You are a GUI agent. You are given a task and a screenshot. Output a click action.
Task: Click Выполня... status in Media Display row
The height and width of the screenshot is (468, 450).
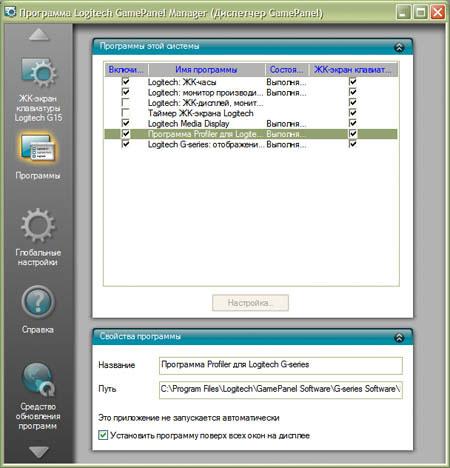286,124
